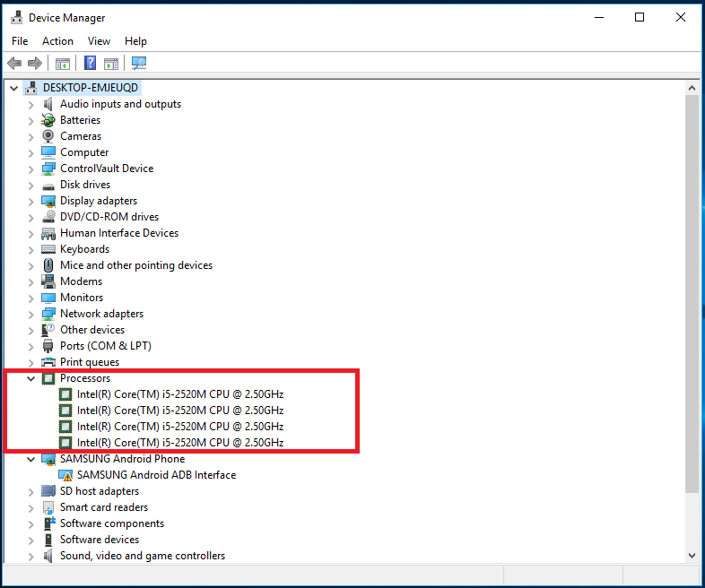Click the Modems category icon
The image size is (705, 588).
48,281
